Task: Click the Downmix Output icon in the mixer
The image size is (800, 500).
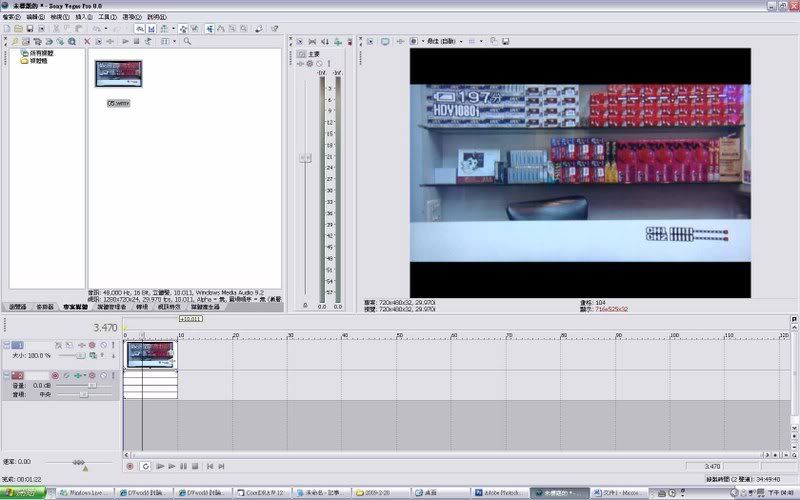Action: coord(313,41)
